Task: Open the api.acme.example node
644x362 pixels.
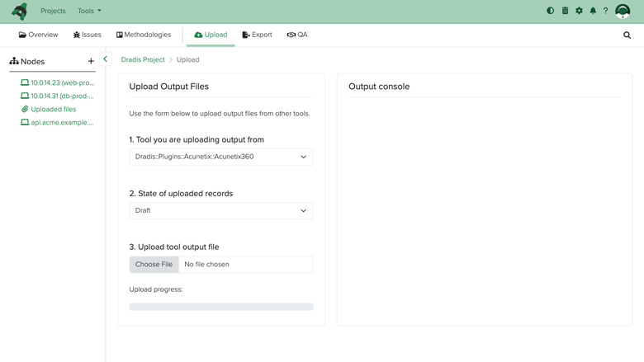Action: [x=62, y=122]
